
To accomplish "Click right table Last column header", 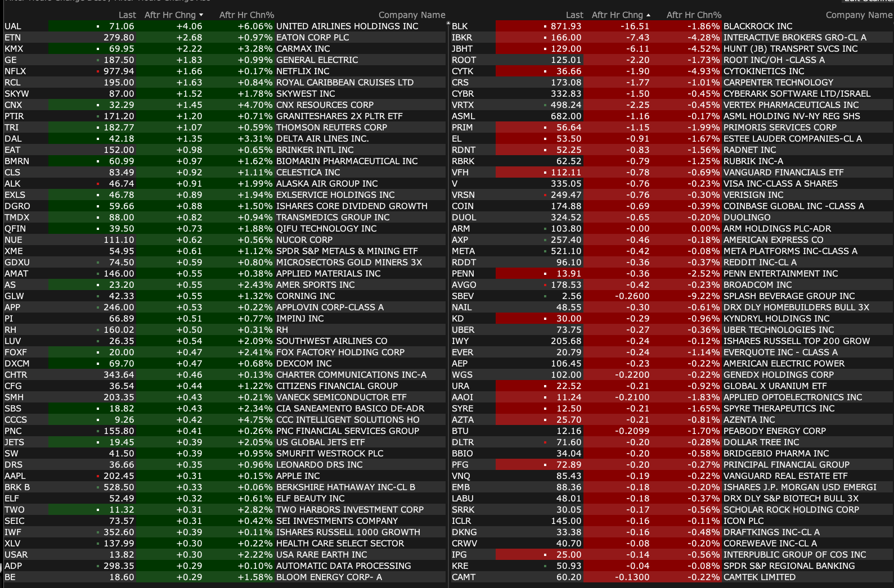I will tap(574, 15).
